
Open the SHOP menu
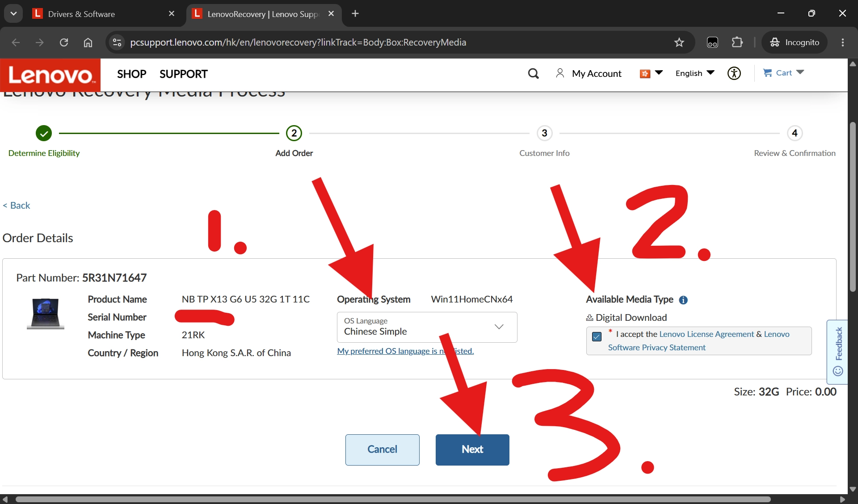[131, 74]
